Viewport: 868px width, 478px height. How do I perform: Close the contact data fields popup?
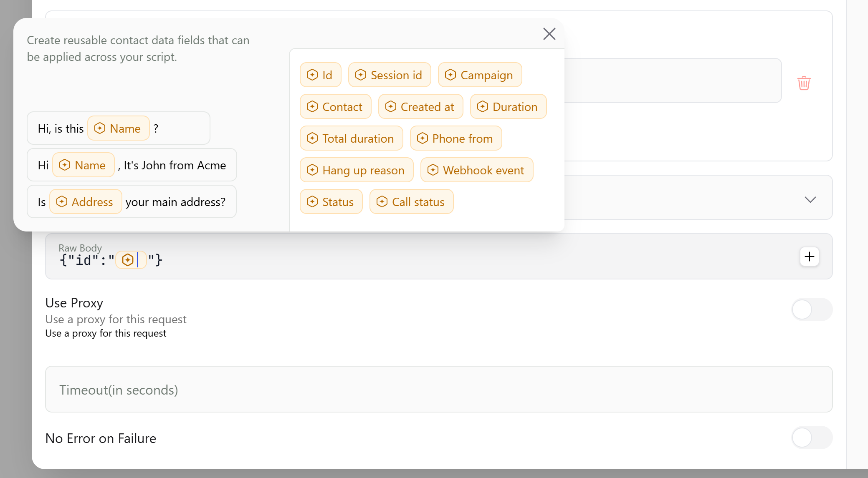(549, 34)
